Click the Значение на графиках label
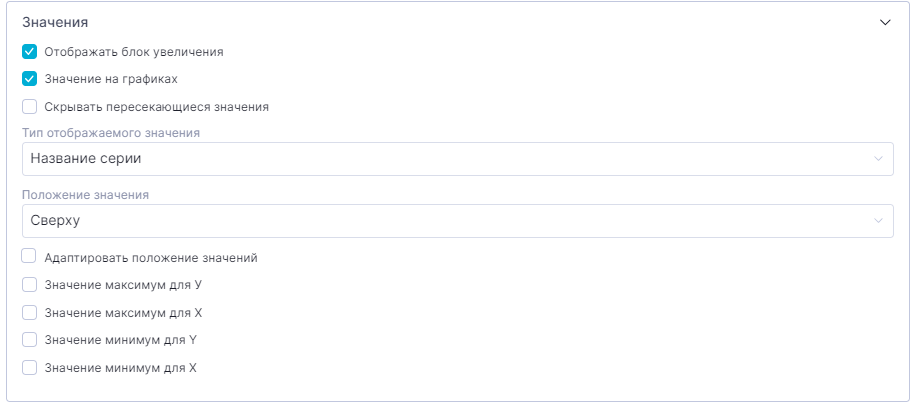Image resolution: width=913 pixels, height=407 pixels. 112,78
